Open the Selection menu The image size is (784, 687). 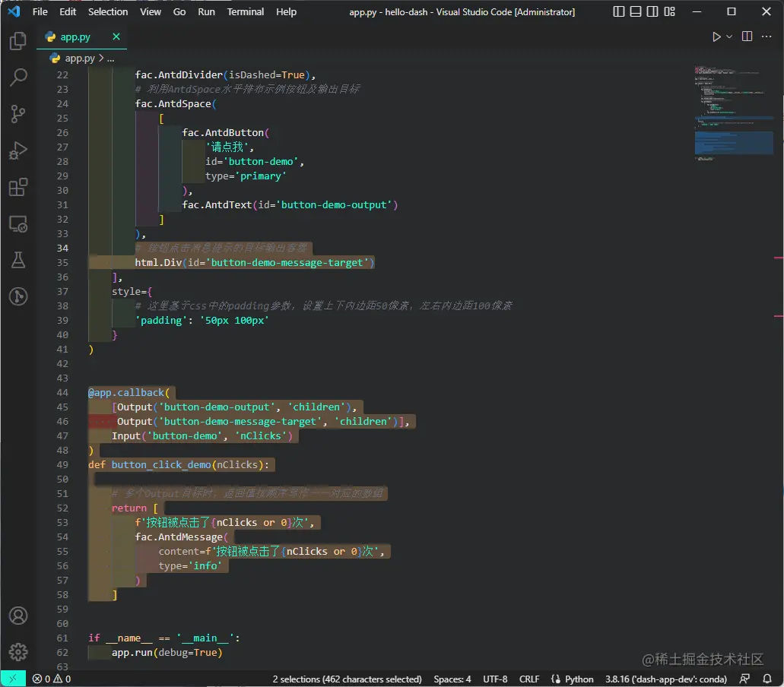[108, 11]
